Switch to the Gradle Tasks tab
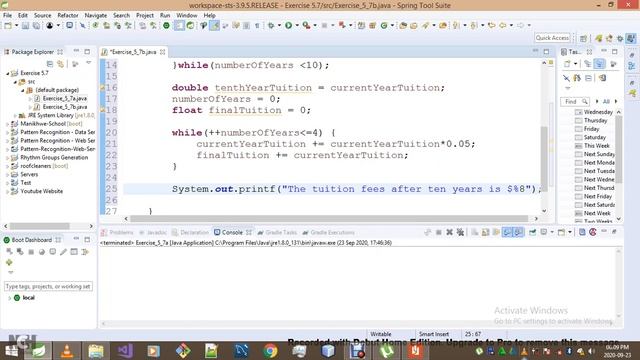 coord(277,232)
